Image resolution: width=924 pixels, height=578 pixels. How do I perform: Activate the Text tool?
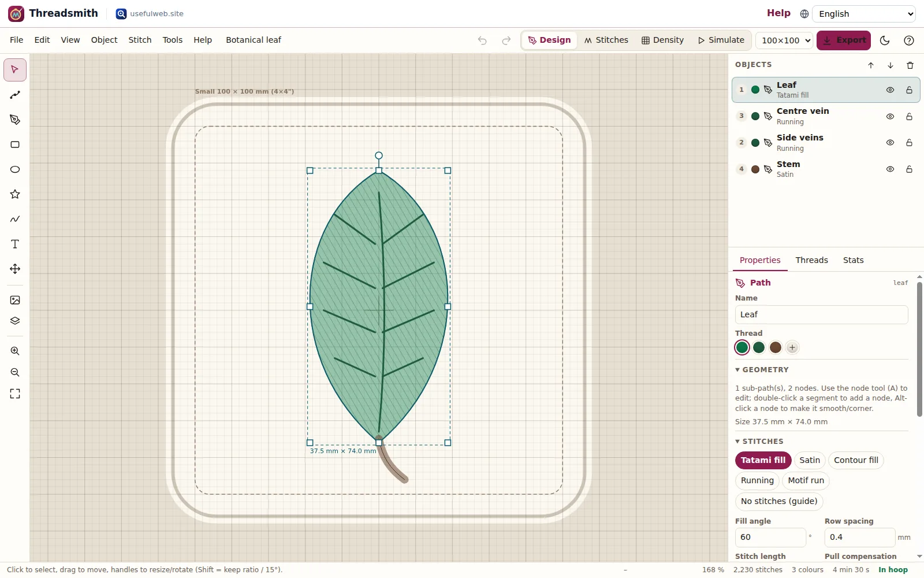(15, 244)
